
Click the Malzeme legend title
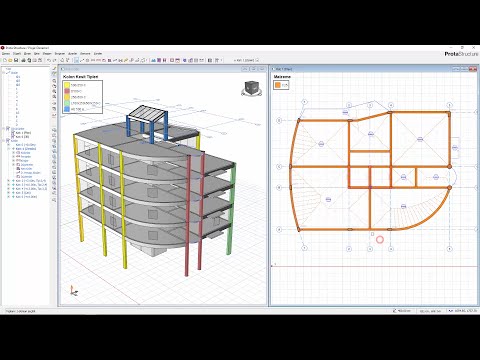click(x=282, y=77)
